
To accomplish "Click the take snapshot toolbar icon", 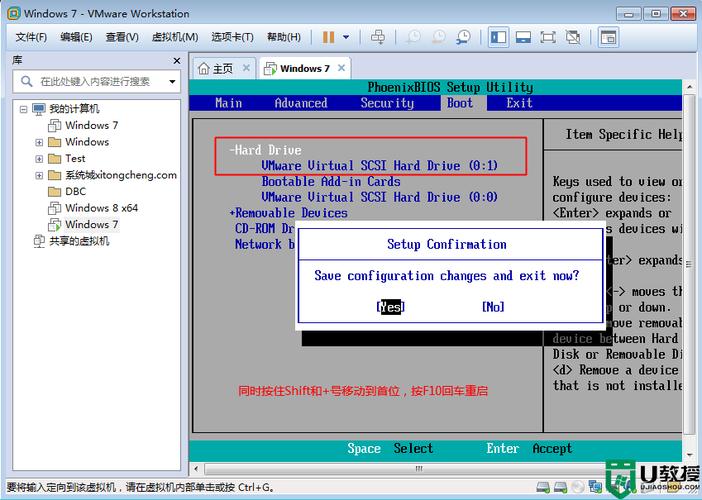I will click(413, 37).
